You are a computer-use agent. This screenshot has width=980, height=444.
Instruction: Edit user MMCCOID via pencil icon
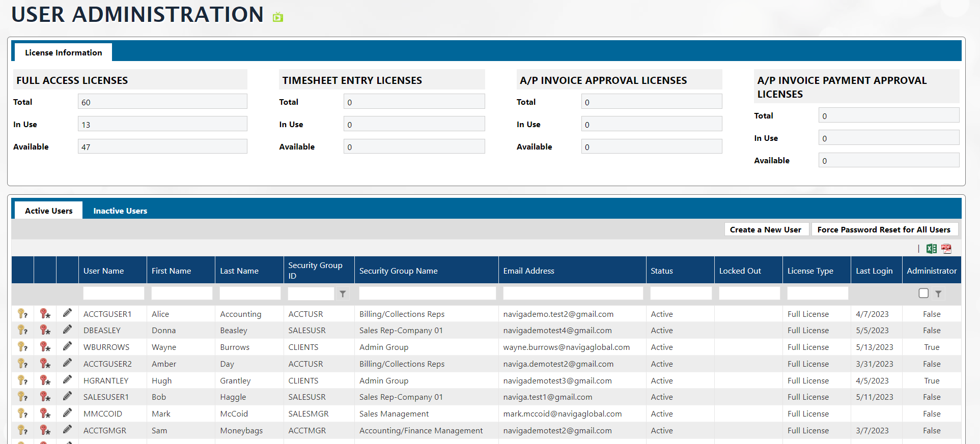pyautogui.click(x=67, y=413)
